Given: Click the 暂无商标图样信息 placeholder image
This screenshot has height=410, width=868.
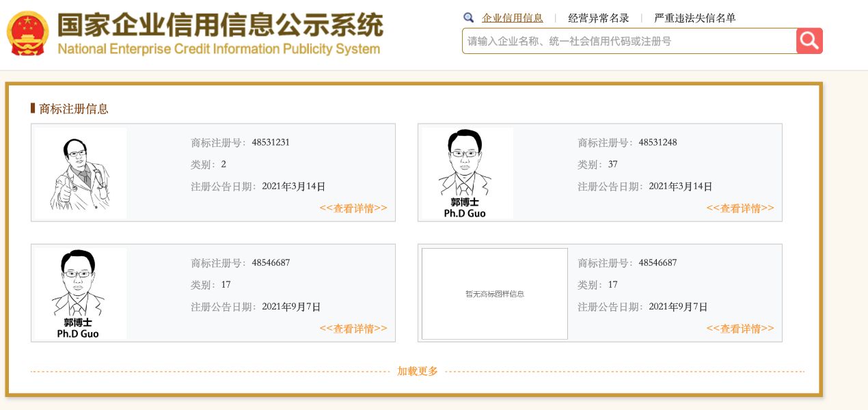Looking at the screenshot, I should click(494, 294).
